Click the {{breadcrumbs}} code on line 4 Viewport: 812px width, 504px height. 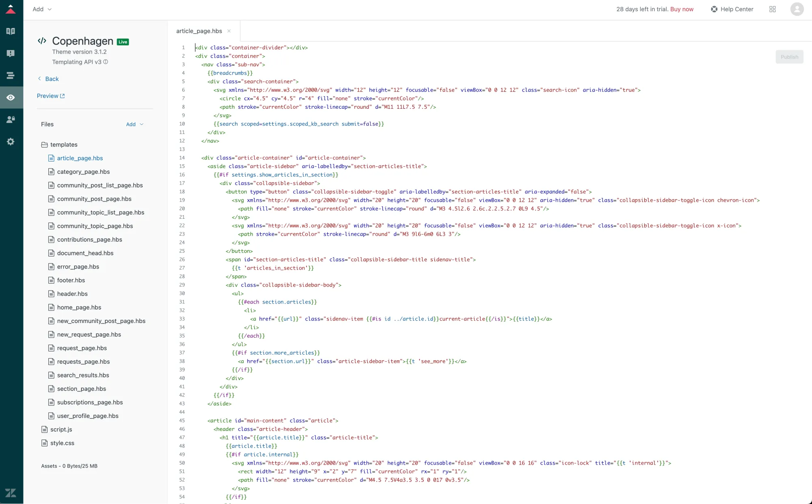(230, 73)
